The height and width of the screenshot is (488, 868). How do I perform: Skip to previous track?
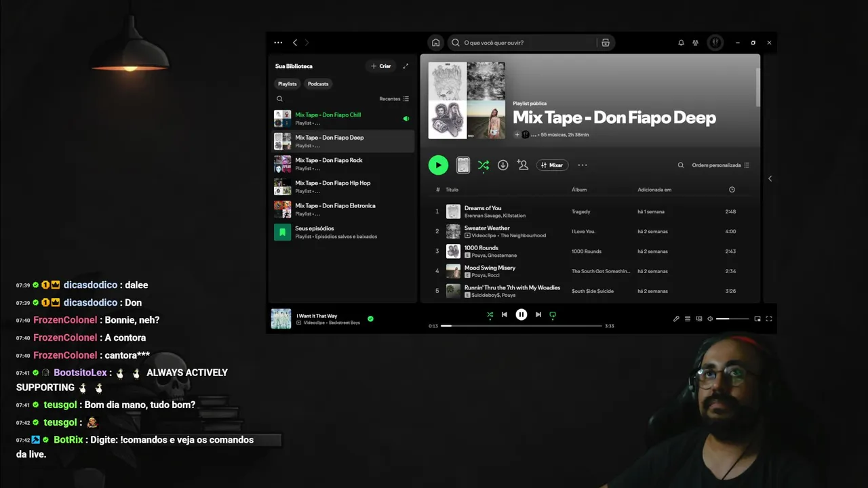(505, 314)
